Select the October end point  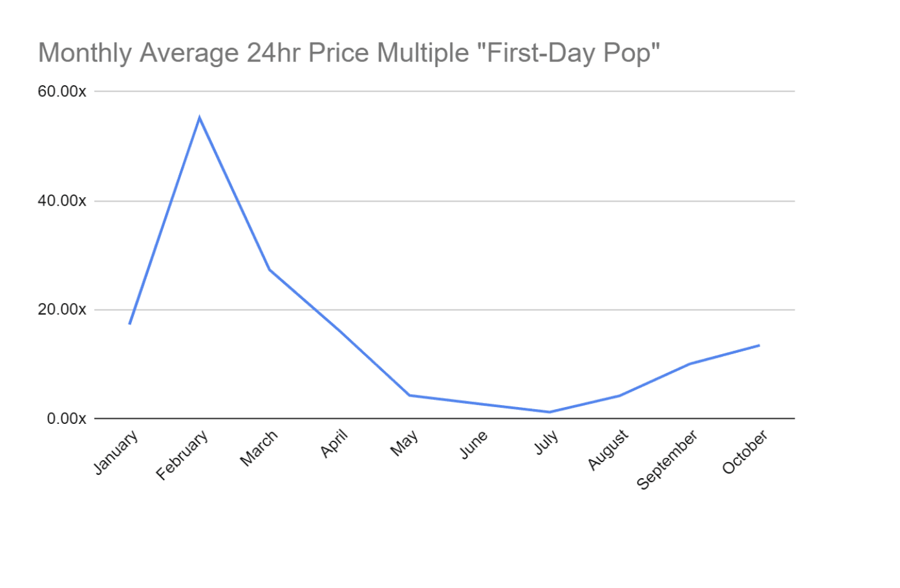pyautogui.click(x=759, y=345)
